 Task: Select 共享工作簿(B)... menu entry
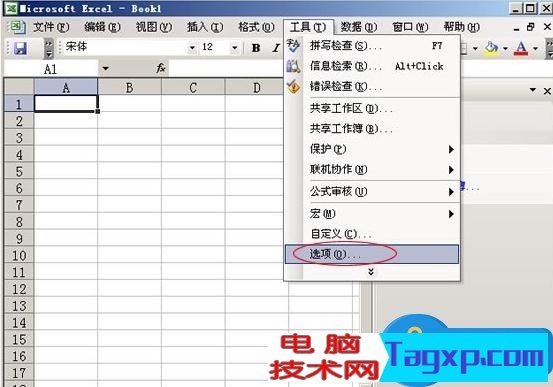372,128
